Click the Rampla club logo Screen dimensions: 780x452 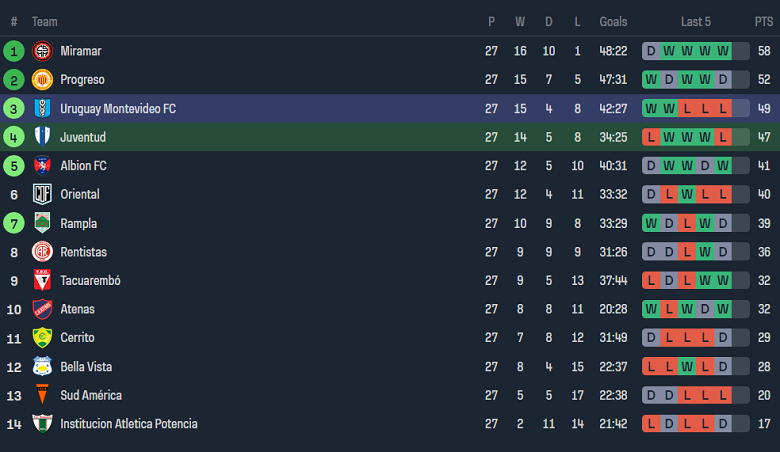pos(42,223)
